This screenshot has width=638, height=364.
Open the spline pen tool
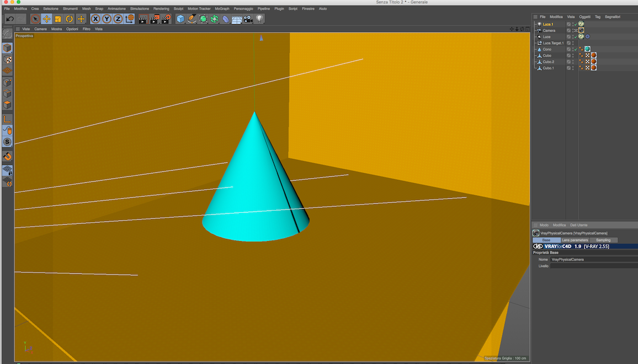click(192, 19)
